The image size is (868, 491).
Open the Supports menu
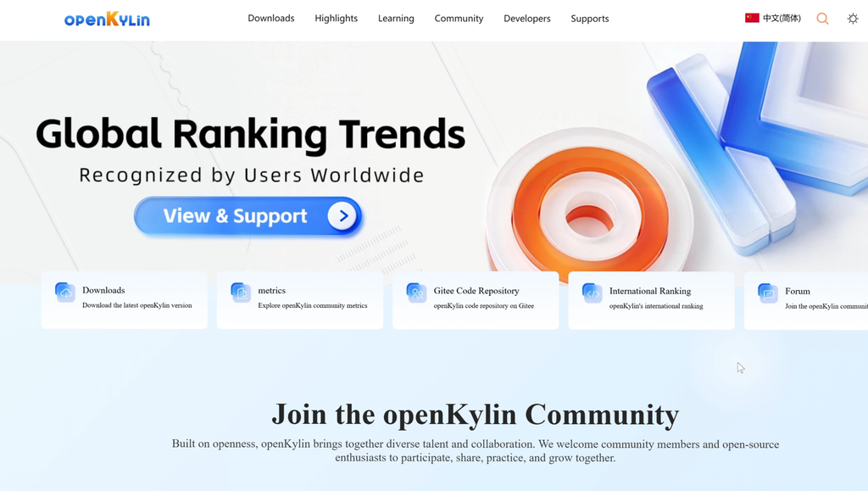click(x=590, y=19)
